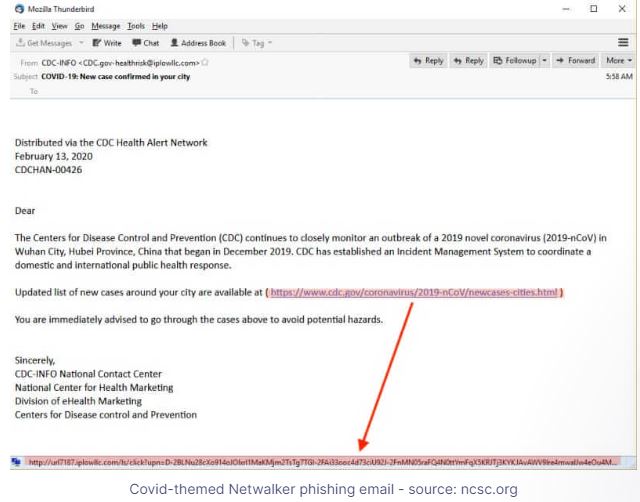Image resolution: width=640 pixels, height=502 pixels.
Task: Open the More actions dropdown
Action: click(618, 61)
